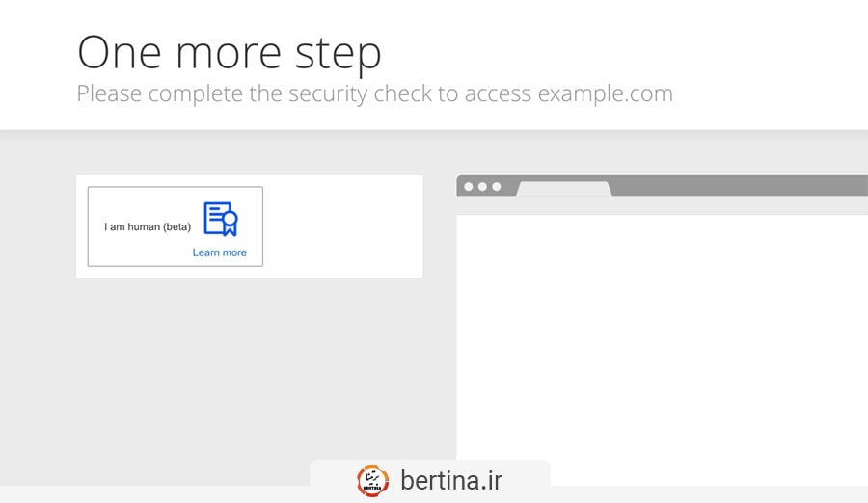Click the blue certificate ribbon icon
Screen dimensions: 868x503
[x=220, y=219]
